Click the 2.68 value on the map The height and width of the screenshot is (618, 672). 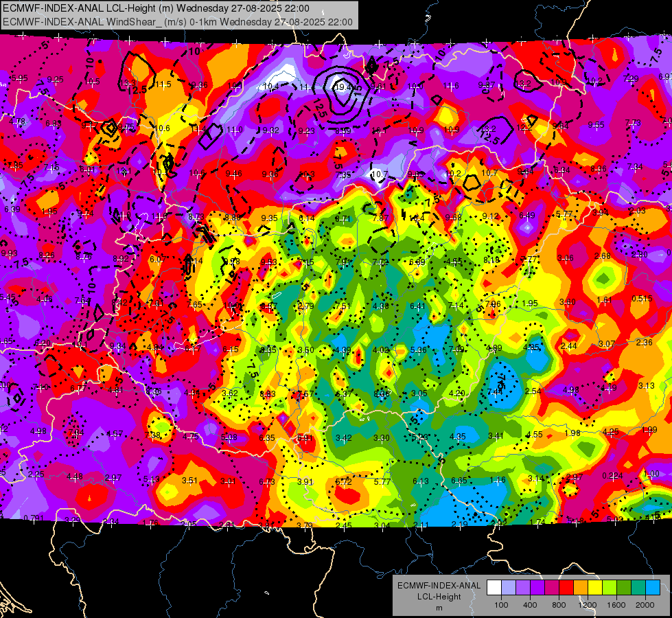tap(602, 256)
